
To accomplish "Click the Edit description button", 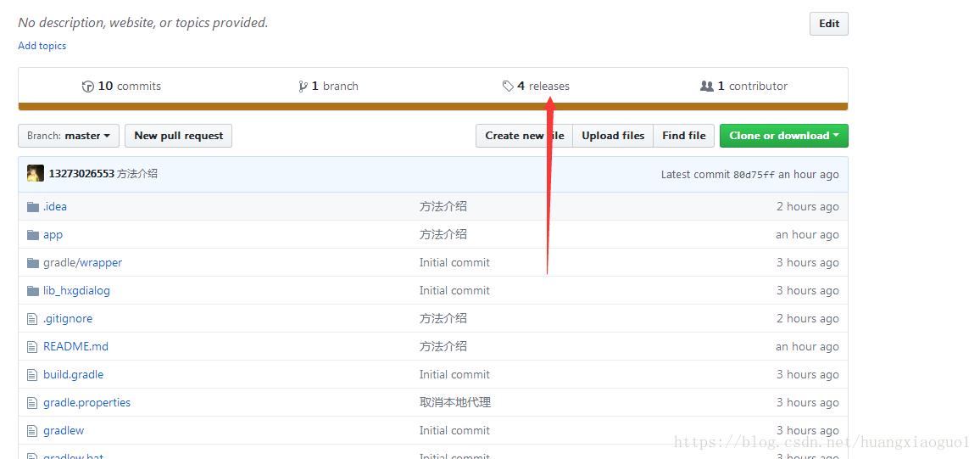I will pos(829,24).
